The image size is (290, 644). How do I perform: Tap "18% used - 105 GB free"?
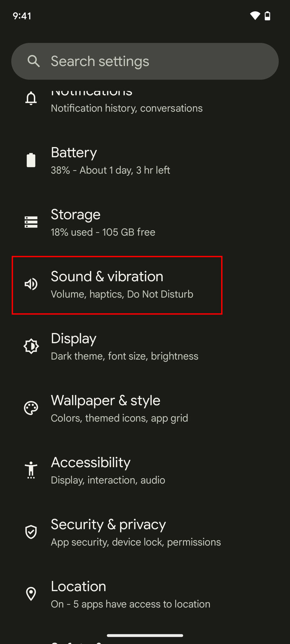coord(103,232)
